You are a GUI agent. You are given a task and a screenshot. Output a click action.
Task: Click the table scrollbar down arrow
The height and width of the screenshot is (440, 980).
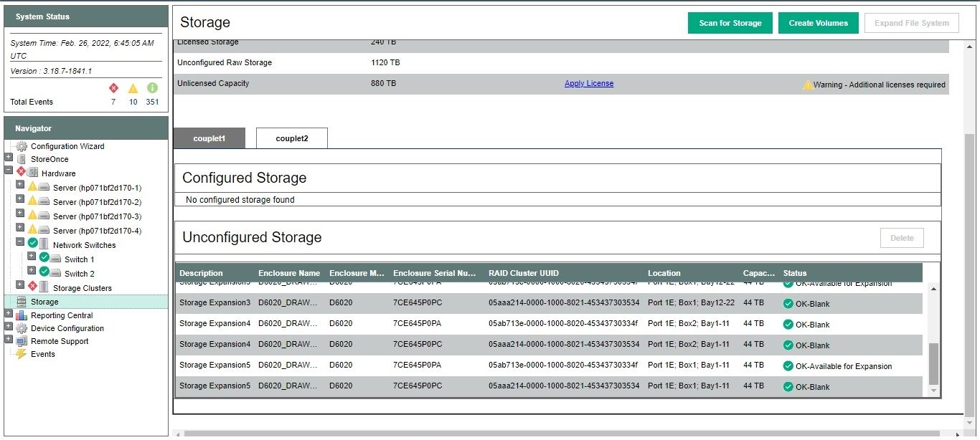click(x=933, y=391)
